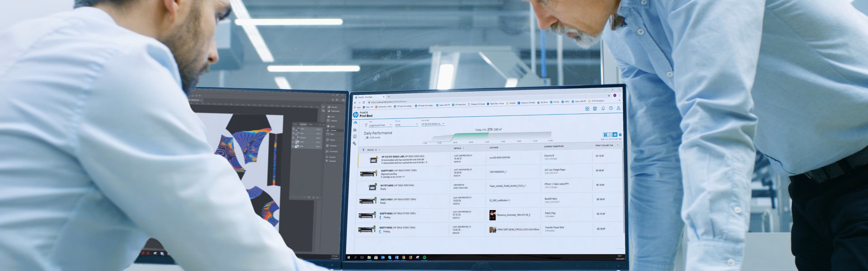
Task: Open the Devices dropdown showing HP DS 570 SWQA
Action: [433, 124]
